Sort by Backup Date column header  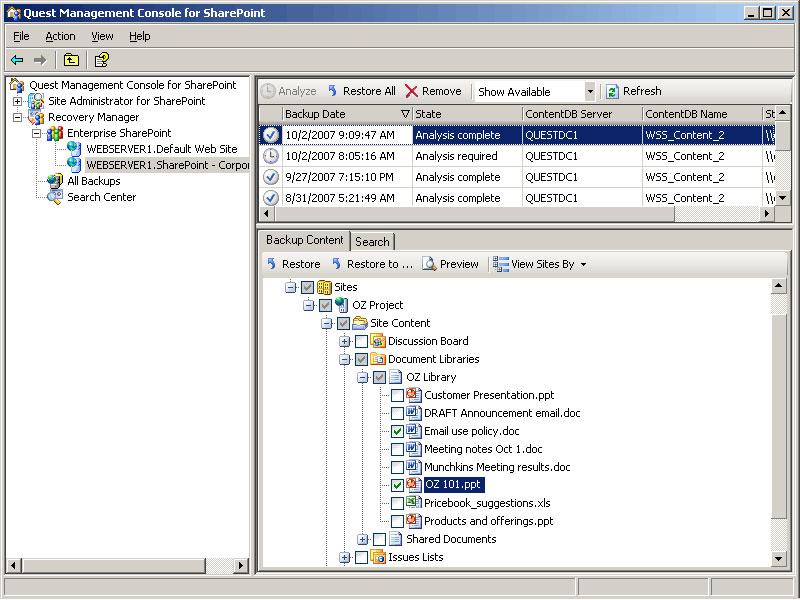346,114
